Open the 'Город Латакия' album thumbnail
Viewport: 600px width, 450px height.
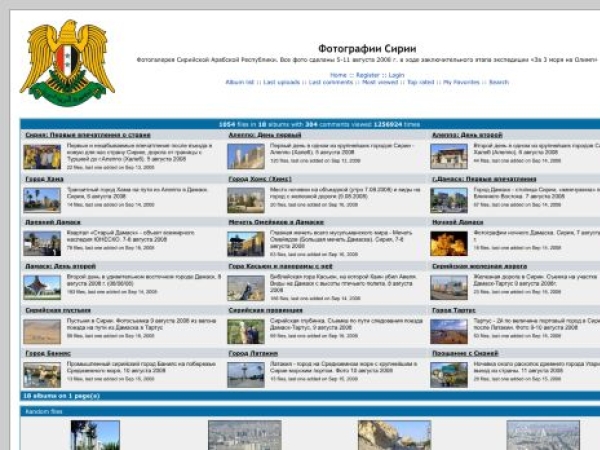point(245,374)
